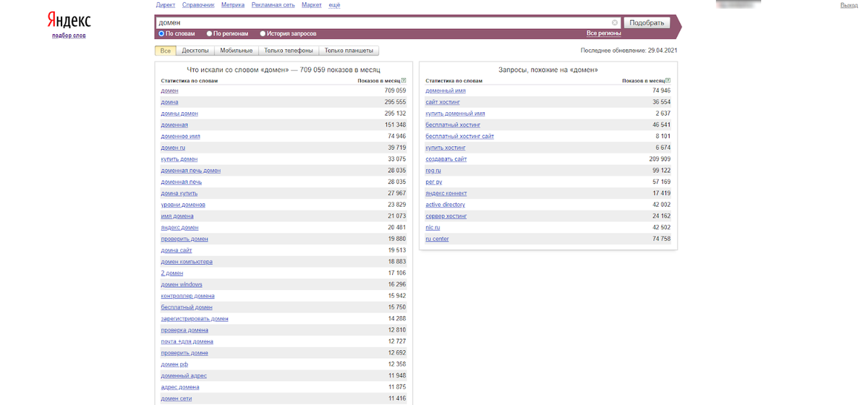Open the «создавать сайт» similar query link
The width and height of the screenshot is (868, 405).
[x=446, y=159]
